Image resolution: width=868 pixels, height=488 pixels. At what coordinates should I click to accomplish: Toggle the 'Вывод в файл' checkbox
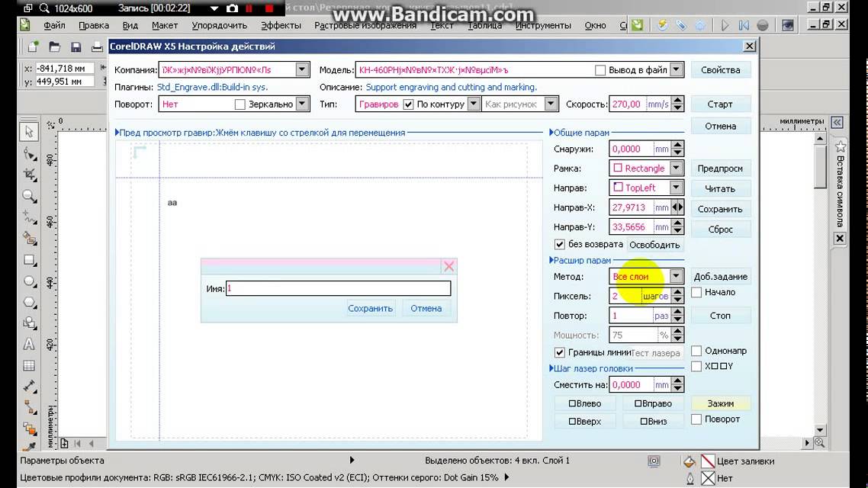click(x=600, y=70)
